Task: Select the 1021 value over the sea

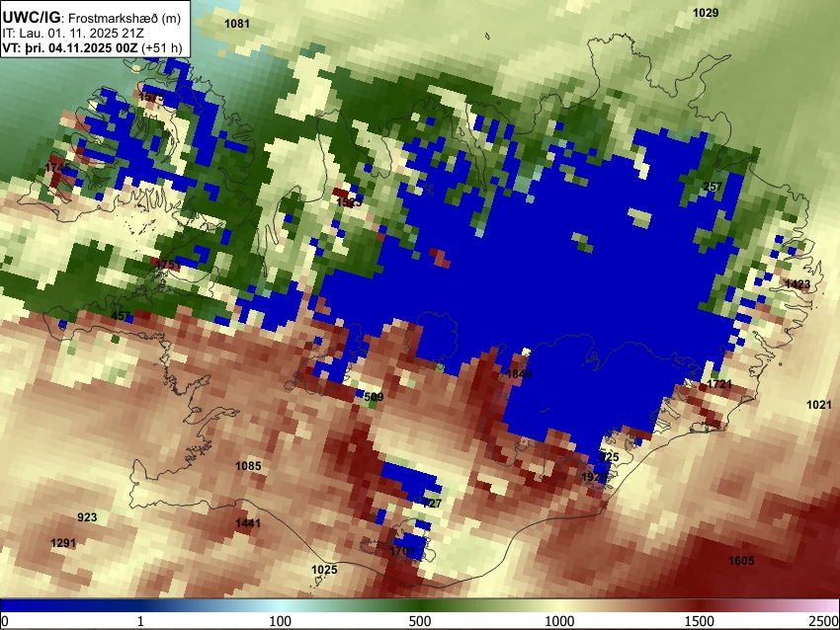Action: (819, 405)
